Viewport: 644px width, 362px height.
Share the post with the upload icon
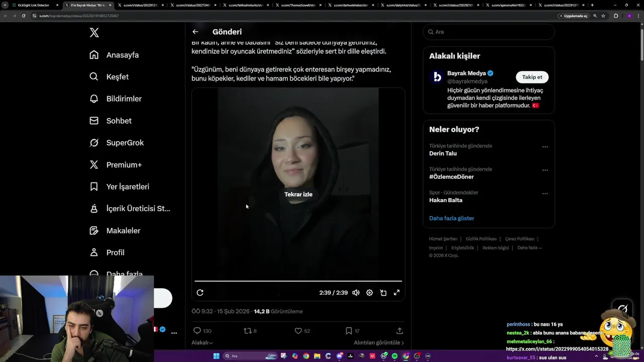point(399,331)
